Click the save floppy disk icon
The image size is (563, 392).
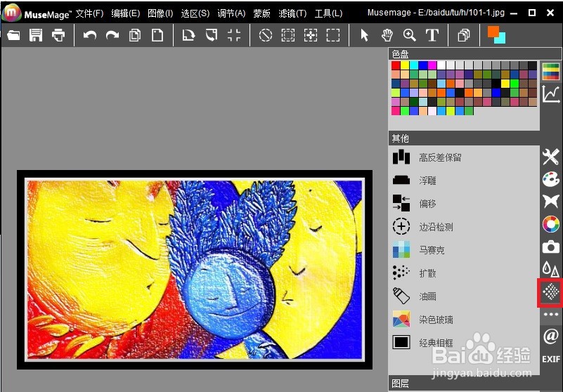pos(36,35)
